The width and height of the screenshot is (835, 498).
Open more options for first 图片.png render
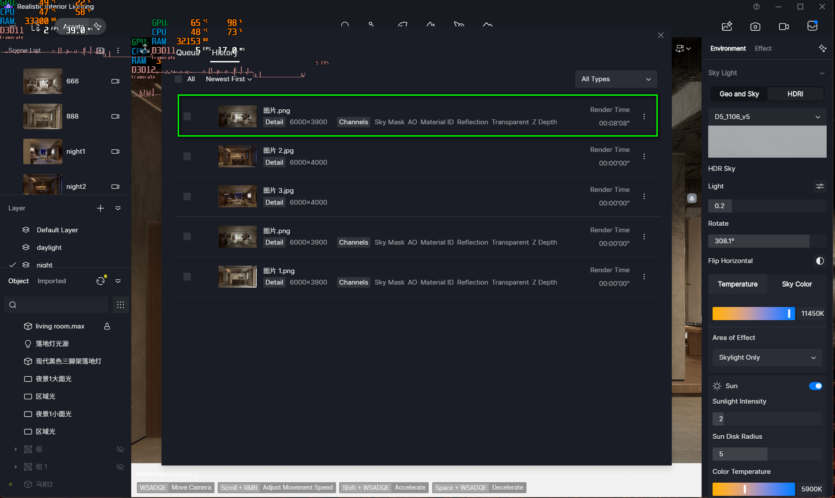pyautogui.click(x=644, y=116)
